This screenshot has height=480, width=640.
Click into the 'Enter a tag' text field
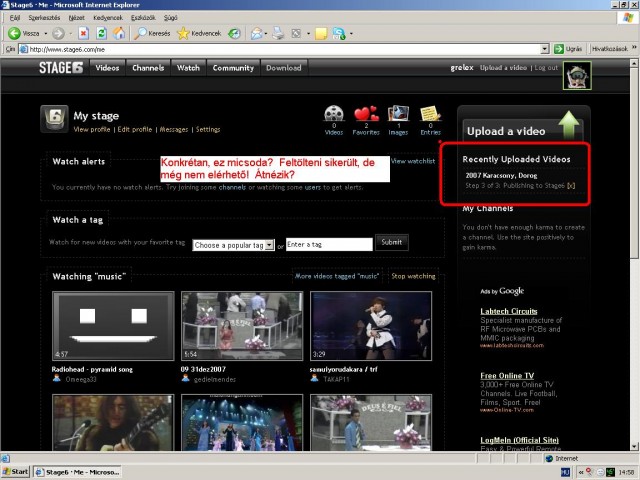coord(329,244)
